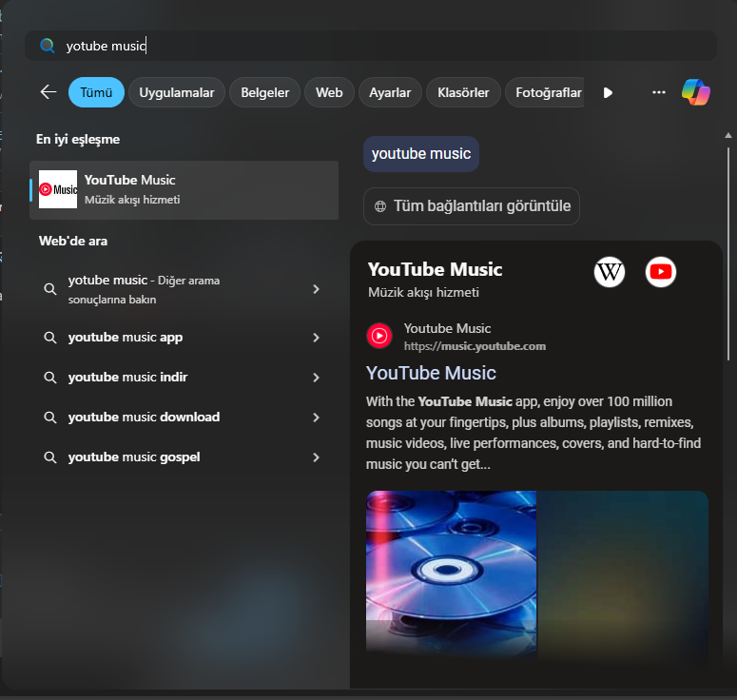The image size is (737, 700).
Task: Open the music.youtube.com URL link
Action: click(x=475, y=346)
